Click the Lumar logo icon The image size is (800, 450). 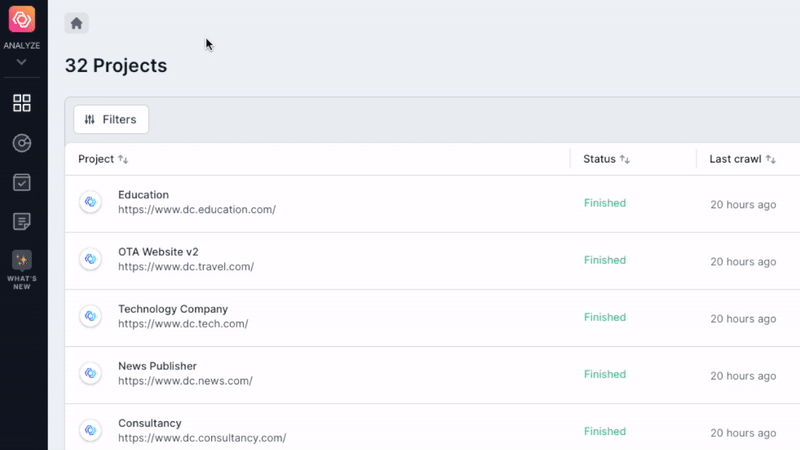click(x=22, y=19)
